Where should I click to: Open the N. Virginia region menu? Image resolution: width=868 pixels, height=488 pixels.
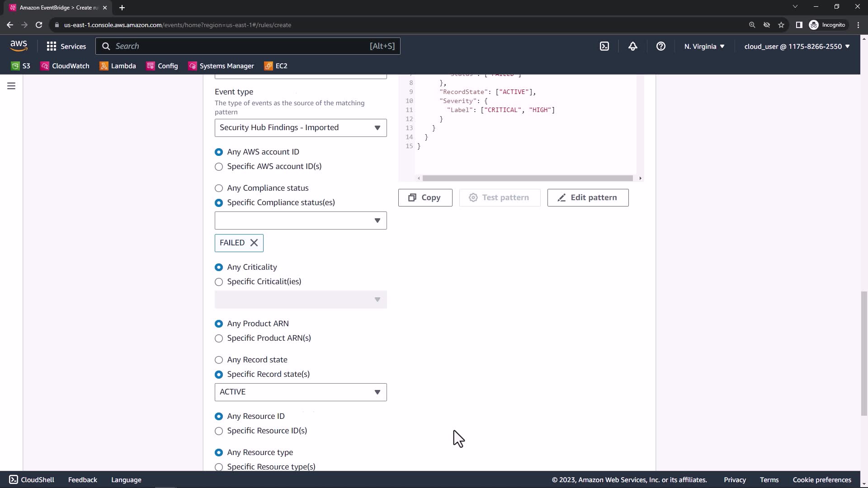(x=704, y=46)
